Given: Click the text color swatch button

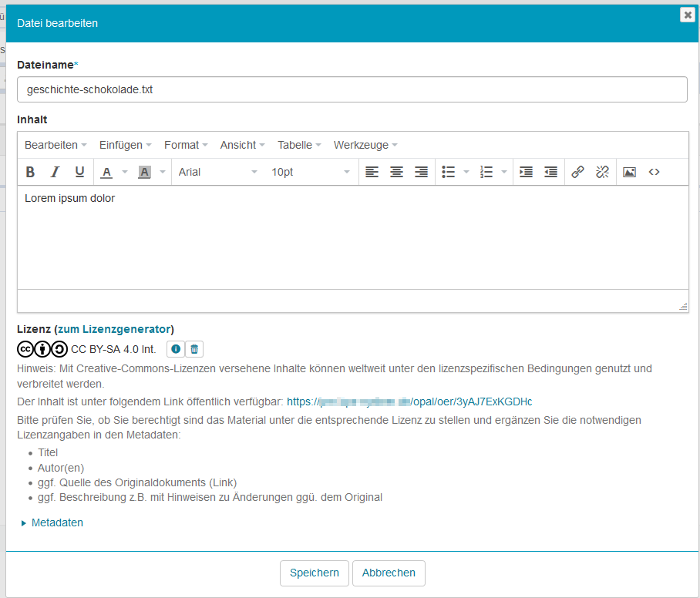Looking at the screenshot, I should [x=107, y=172].
